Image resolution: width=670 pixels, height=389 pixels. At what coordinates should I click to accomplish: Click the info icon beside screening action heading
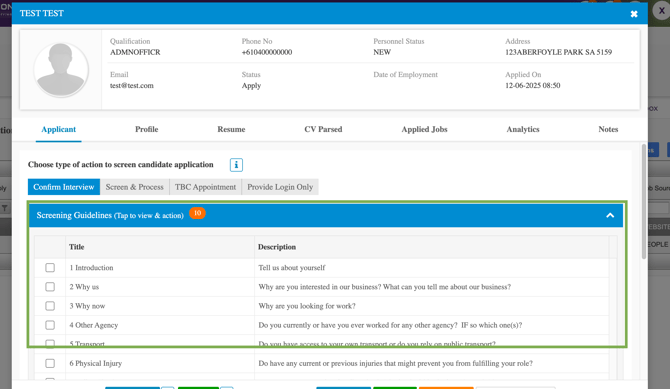pos(236,165)
